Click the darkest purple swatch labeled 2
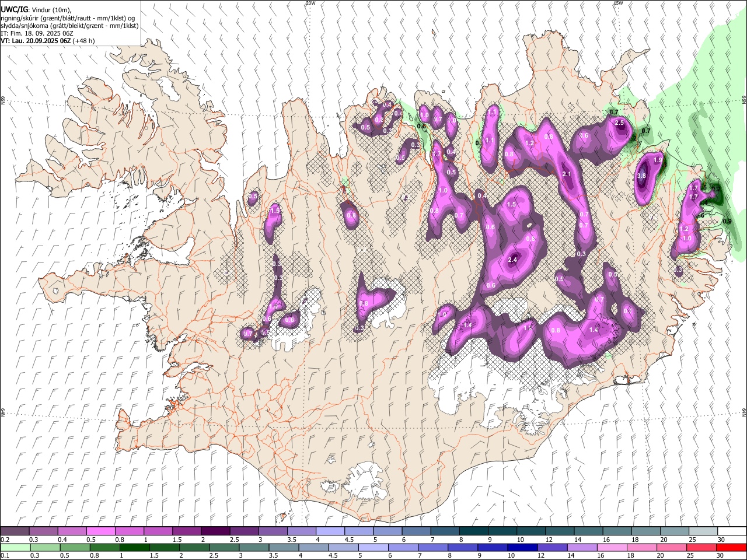The image size is (747, 560). (215, 531)
